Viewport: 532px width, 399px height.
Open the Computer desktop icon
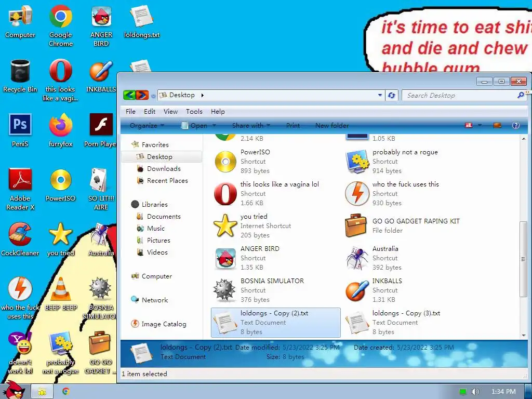coord(20,21)
